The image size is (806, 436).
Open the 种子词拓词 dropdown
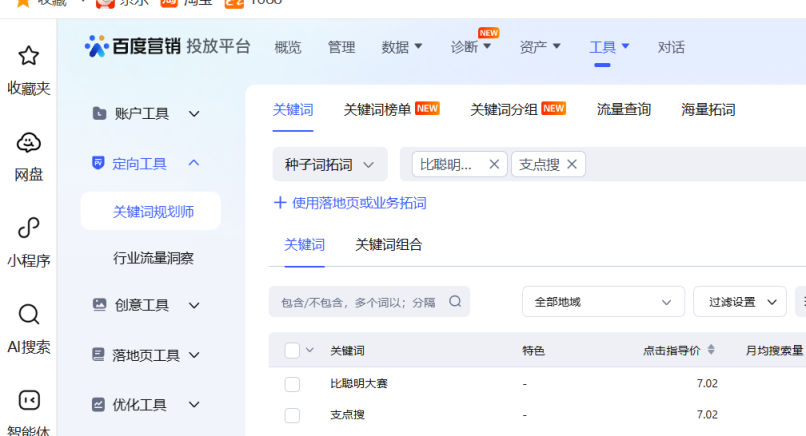pos(329,165)
